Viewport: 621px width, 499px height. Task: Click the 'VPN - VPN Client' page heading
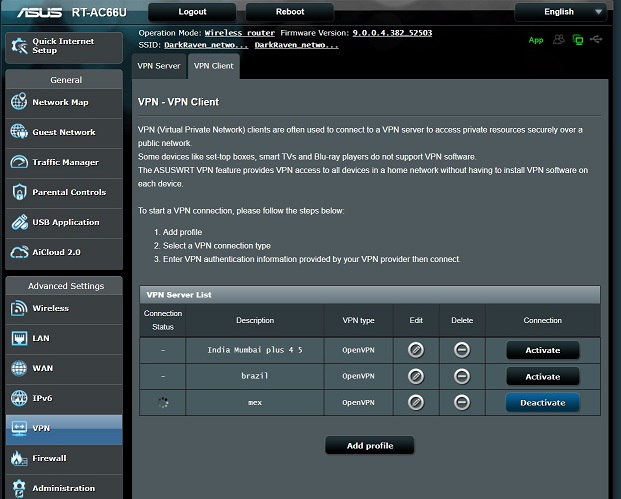click(x=178, y=102)
